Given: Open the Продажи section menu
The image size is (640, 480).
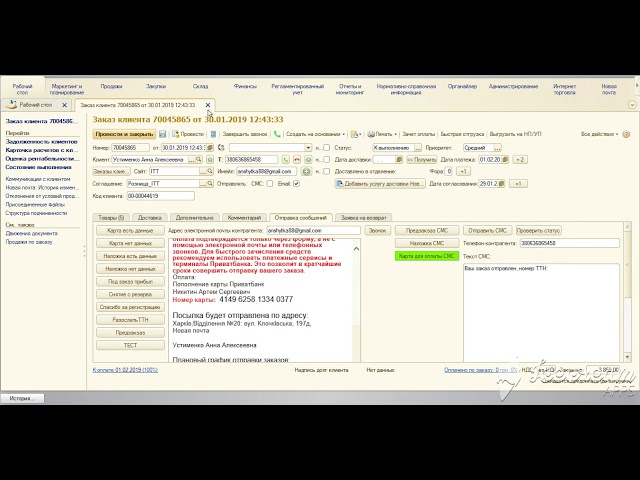Looking at the screenshot, I should [x=111, y=87].
